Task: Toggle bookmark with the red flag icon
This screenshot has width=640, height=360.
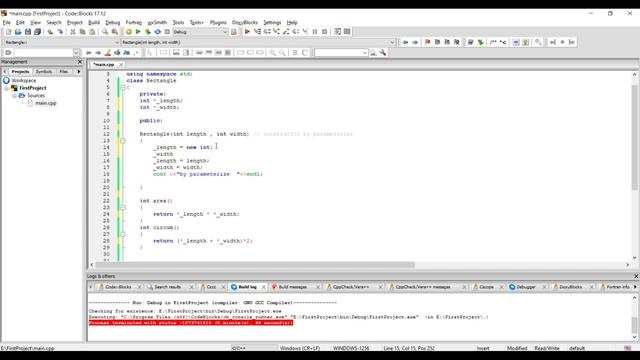Action: pos(427,42)
